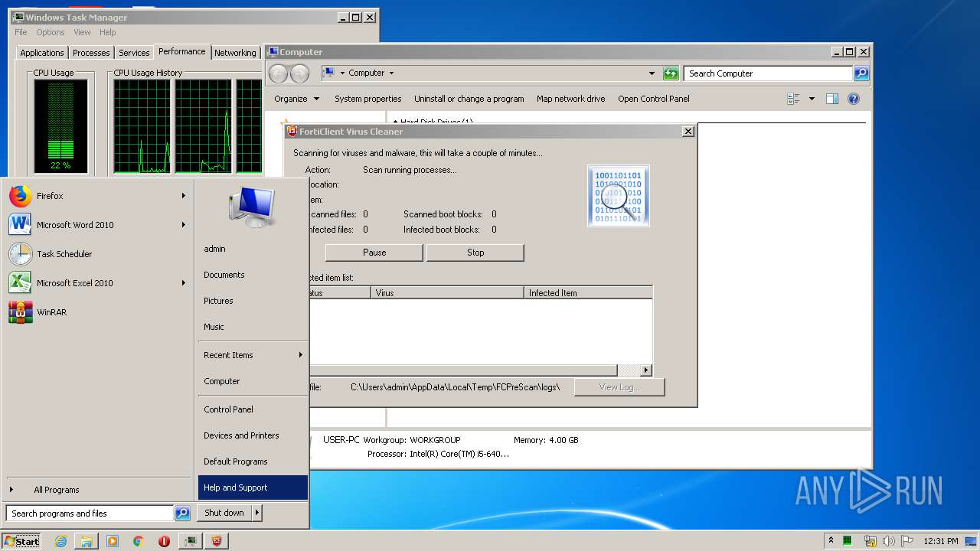Expand Microsoft Word 2010 recent files arrow
Screen dimensions: 980x551
(184, 225)
